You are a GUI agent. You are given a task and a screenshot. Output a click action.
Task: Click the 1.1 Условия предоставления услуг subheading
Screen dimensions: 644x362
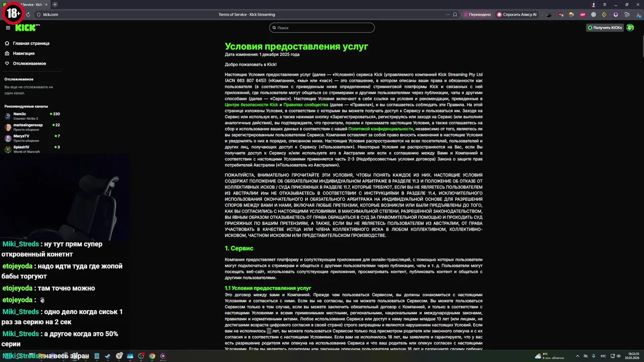click(268, 288)
